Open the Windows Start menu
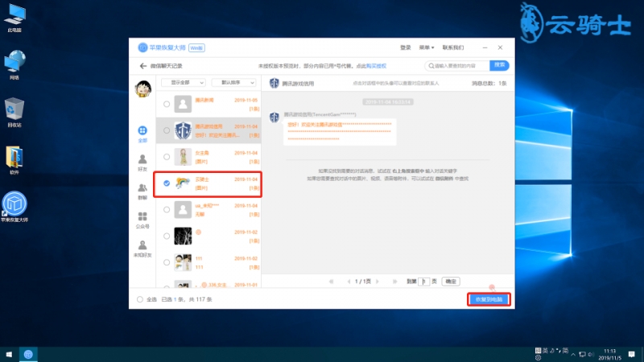This screenshot has width=644, height=362. point(9,354)
